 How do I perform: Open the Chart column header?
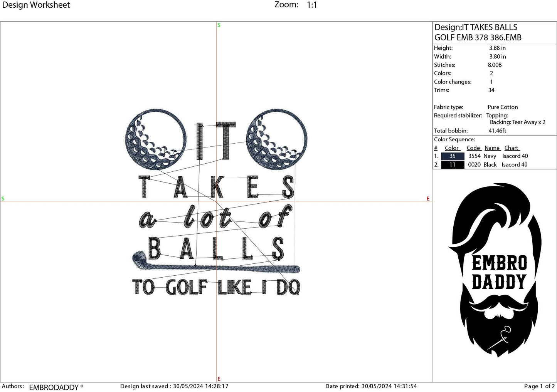(512, 148)
